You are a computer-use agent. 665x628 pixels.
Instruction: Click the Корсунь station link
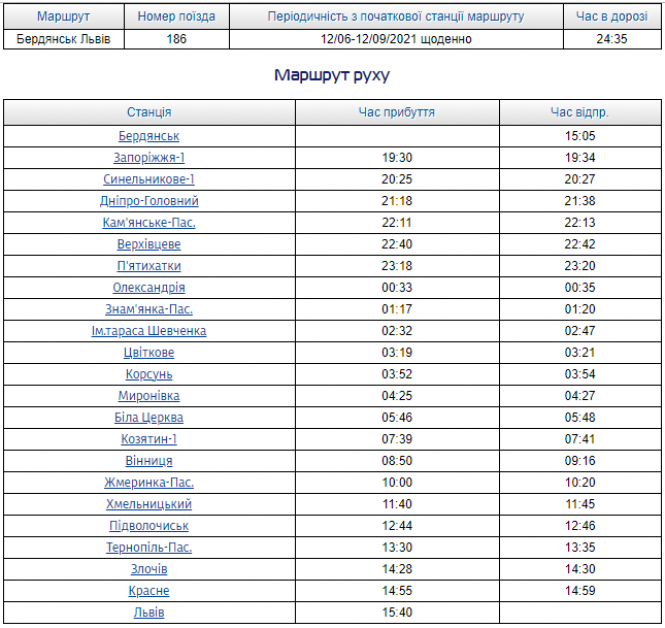149,374
